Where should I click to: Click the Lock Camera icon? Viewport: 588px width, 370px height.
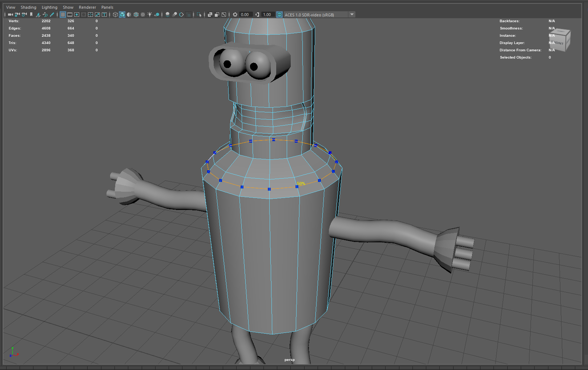(17, 15)
